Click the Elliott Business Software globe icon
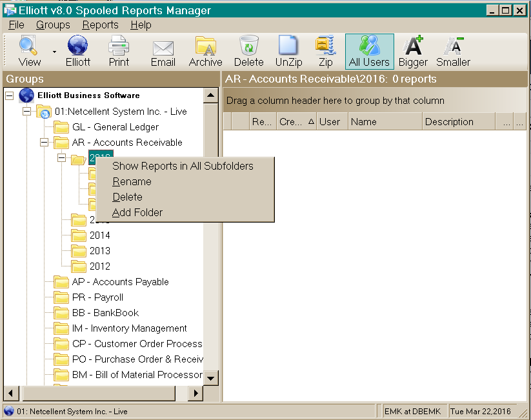The width and height of the screenshot is (531, 420). click(x=26, y=95)
